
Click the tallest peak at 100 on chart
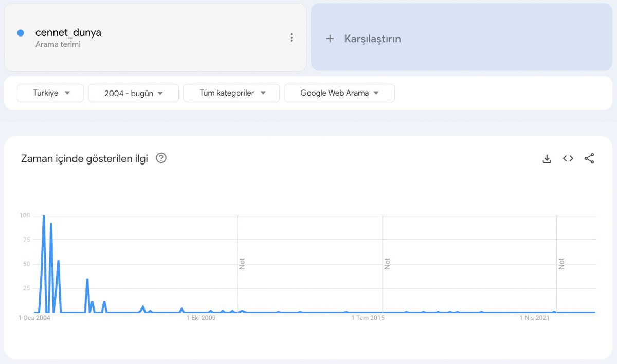pos(44,216)
